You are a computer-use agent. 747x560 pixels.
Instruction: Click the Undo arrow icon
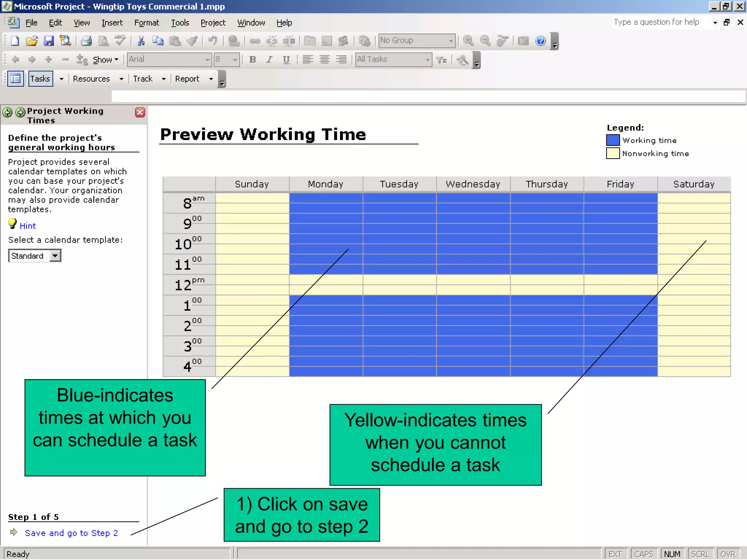point(213,41)
